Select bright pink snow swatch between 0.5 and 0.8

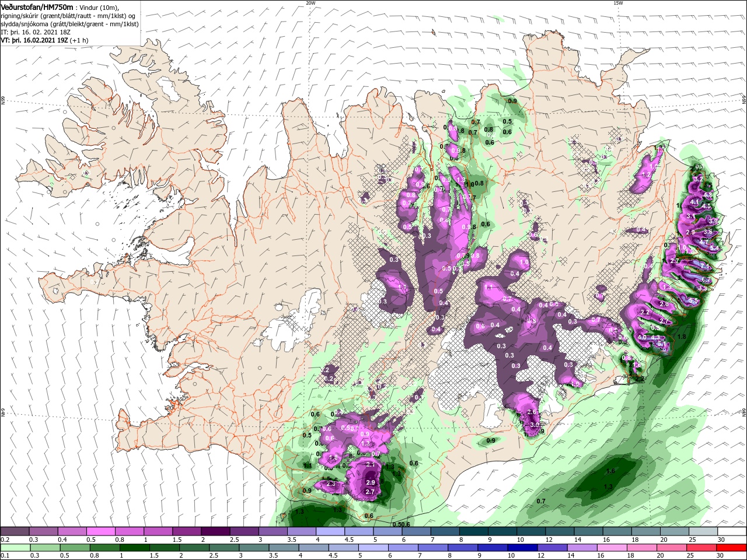click(100, 531)
